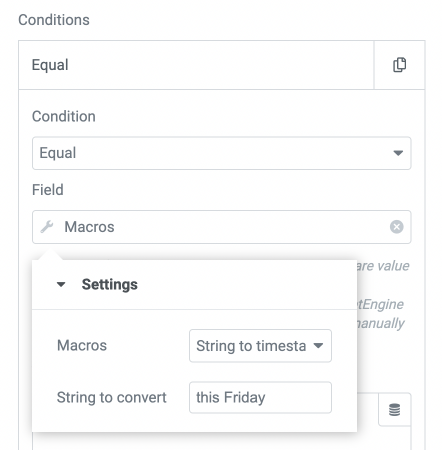Viewport: 442px width, 450px height.
Task: Click the arrow on the Condition select box
Action: [x=398, y=153]
